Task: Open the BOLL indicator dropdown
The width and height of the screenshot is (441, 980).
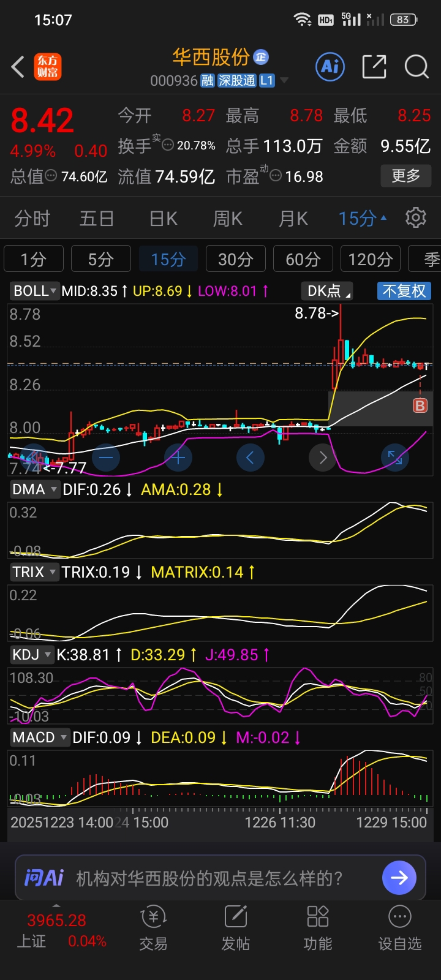Action: pyautogui.click(x=34, y=291)
